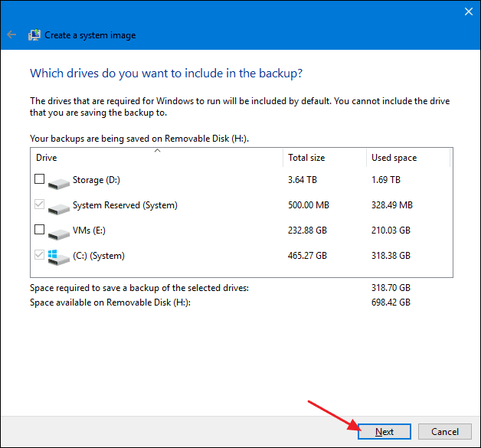Check the VMs (E:) drive checkbox
This screenshot has width=481, height=448.
point(39,230)
